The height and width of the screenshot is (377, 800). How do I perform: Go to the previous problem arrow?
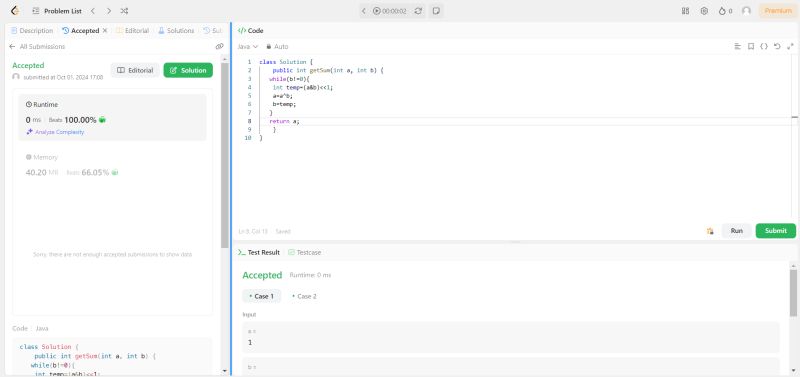tap(92, 11)
